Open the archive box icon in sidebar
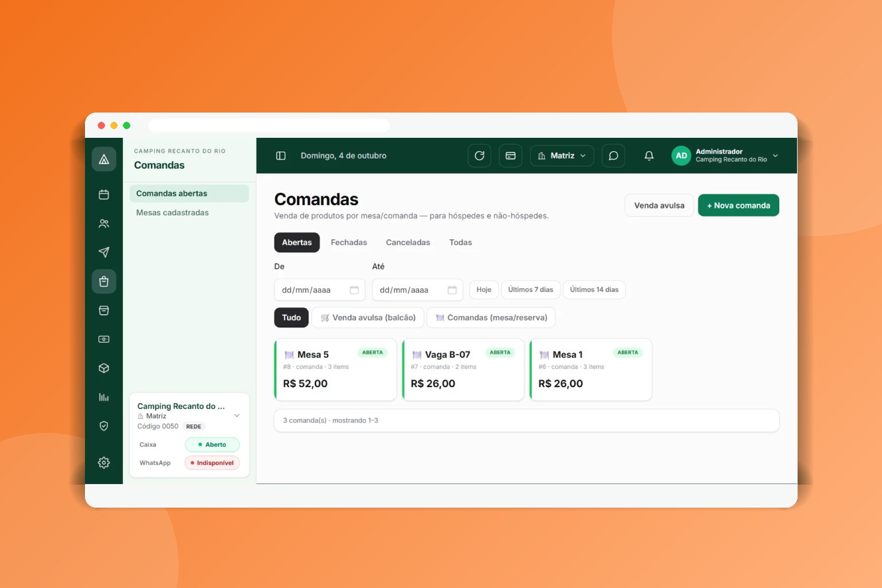 click(x=104, y=310)
